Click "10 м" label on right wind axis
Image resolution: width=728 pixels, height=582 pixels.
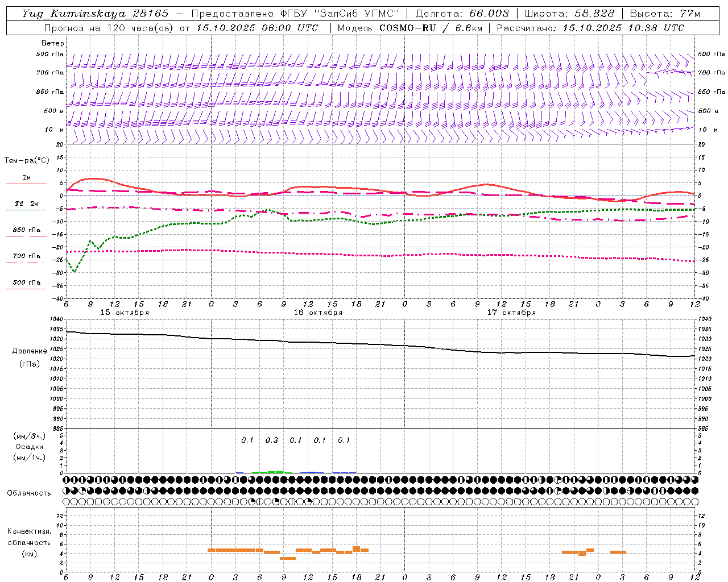(708, 130)
